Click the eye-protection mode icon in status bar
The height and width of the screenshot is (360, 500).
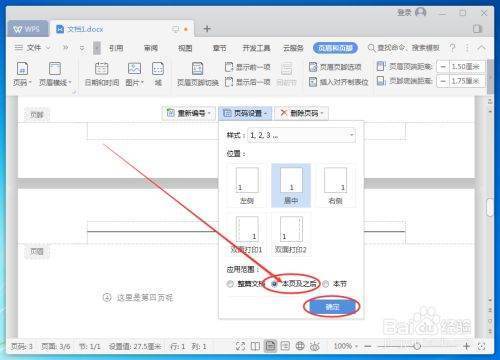(x=314, y=346)
